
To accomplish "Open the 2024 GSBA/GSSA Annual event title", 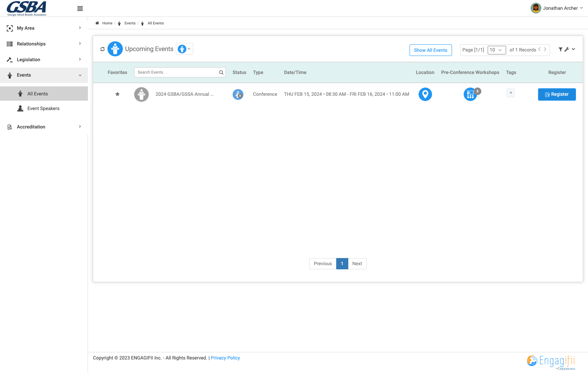I will tap(184, 94).
